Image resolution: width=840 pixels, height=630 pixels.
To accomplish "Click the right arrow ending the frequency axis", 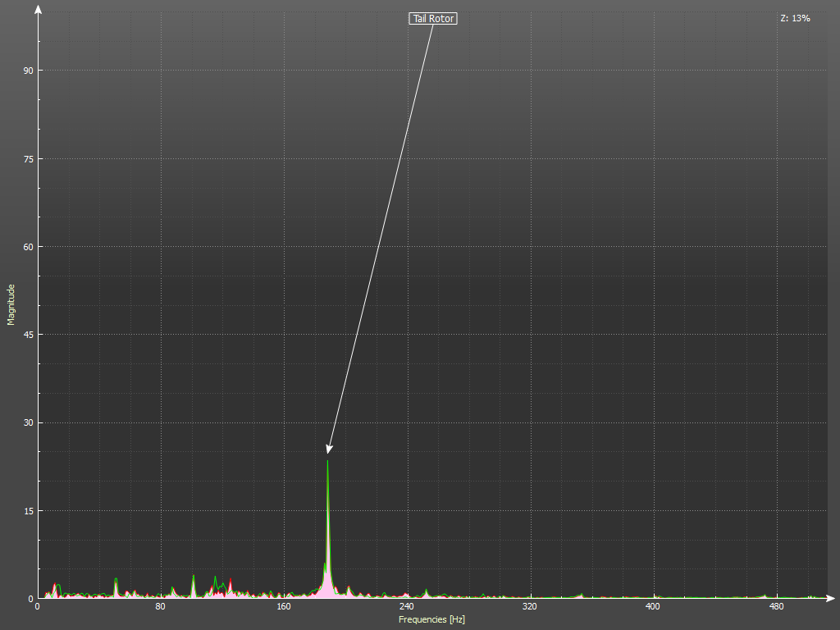I will (830, 598).
